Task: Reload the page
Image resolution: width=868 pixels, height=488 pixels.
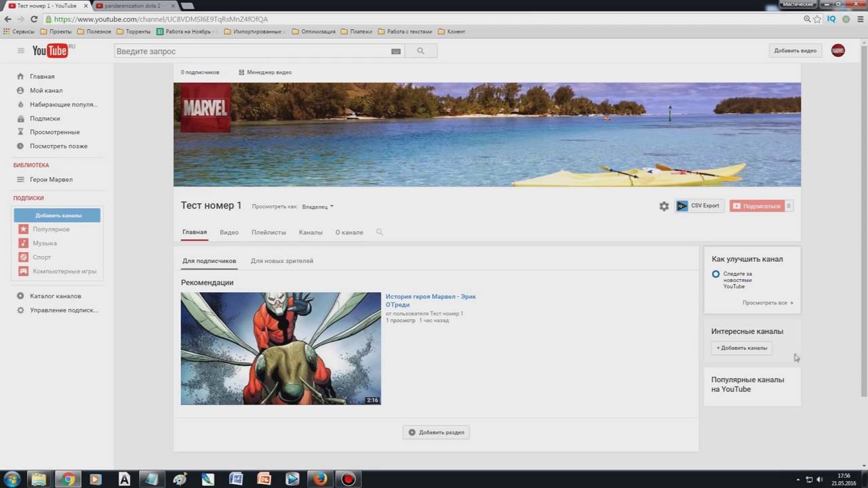Action: 34,19
